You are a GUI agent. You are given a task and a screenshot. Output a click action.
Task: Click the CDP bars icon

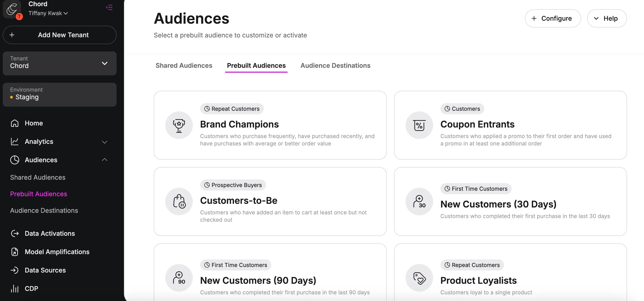pyautogui.click(x=14, y=289)
